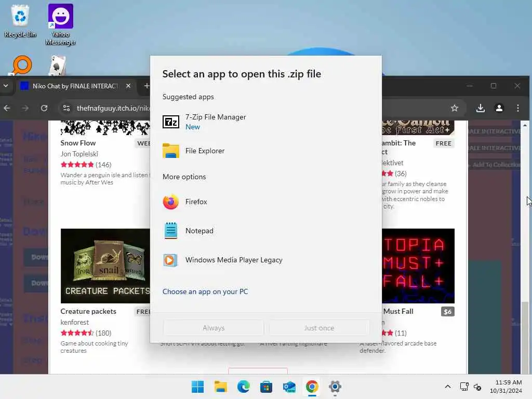Click the muted volume tray icon
The height and width of the screenshot is (399, 532).
click(x=478, y=387)
